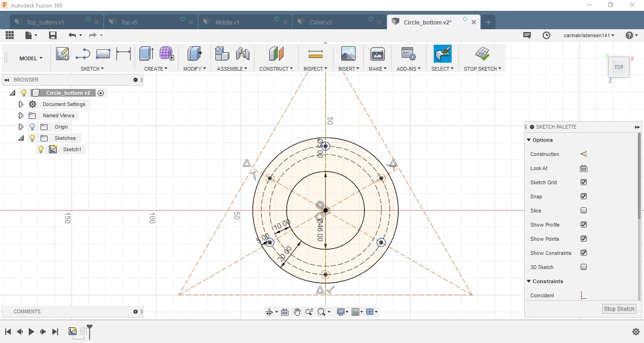Open the Display Settings dropdown
Image resolution: width=644 pixels, height=343 pixels.
click(343, 312)
